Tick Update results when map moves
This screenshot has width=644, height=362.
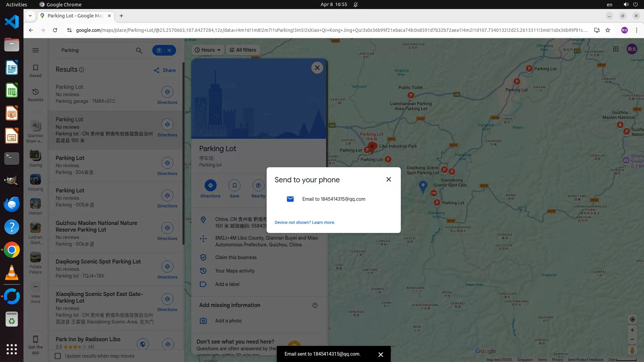click(x=58, y=356)
